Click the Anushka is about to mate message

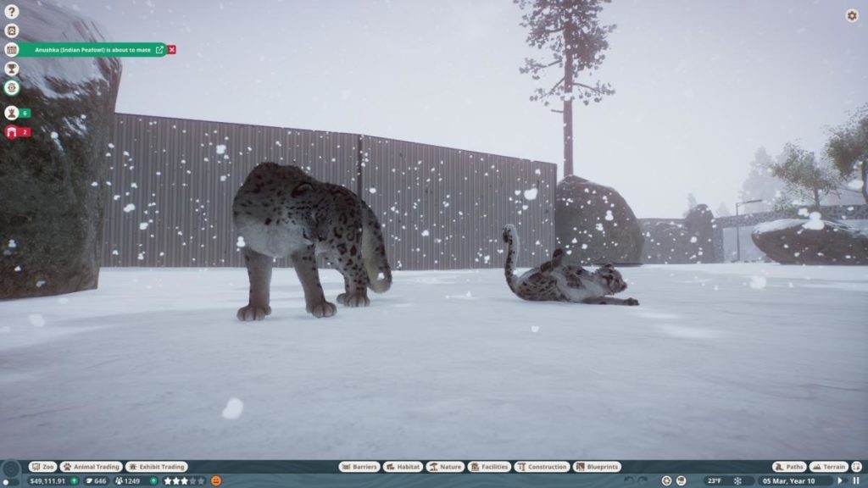coord(92,50)
